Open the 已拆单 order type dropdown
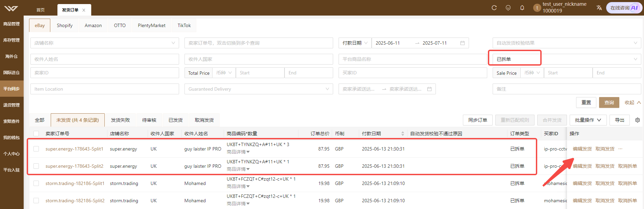The image size is (644, 209). click(x=567, y=59)
